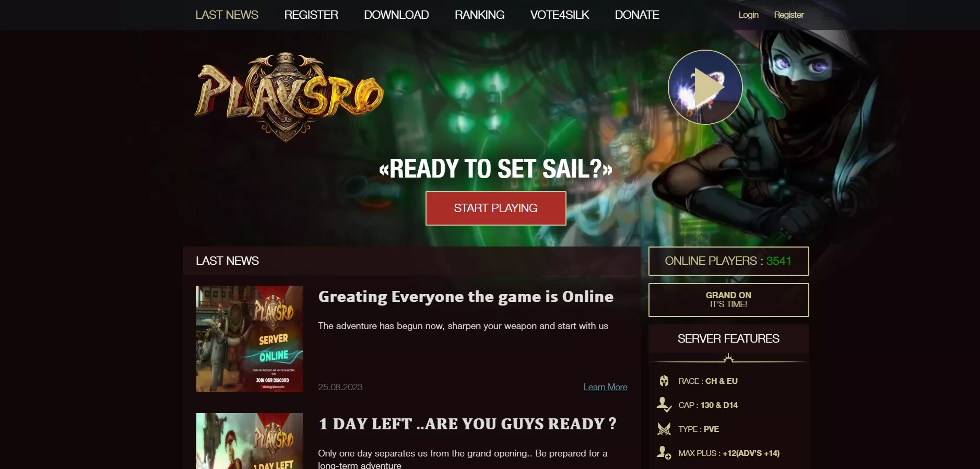The image size is (980, 469).
Task: Click the Login link at top right
Action: 748,15
